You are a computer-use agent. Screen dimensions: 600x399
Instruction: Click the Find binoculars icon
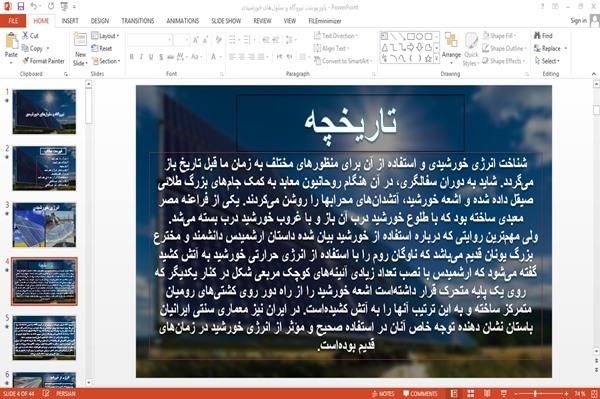(537, 36)
